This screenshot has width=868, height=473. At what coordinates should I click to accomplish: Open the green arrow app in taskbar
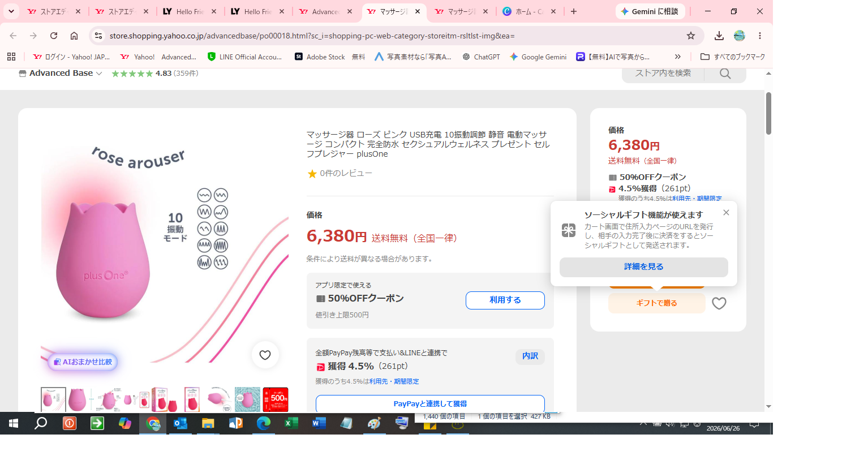(97, 423)
